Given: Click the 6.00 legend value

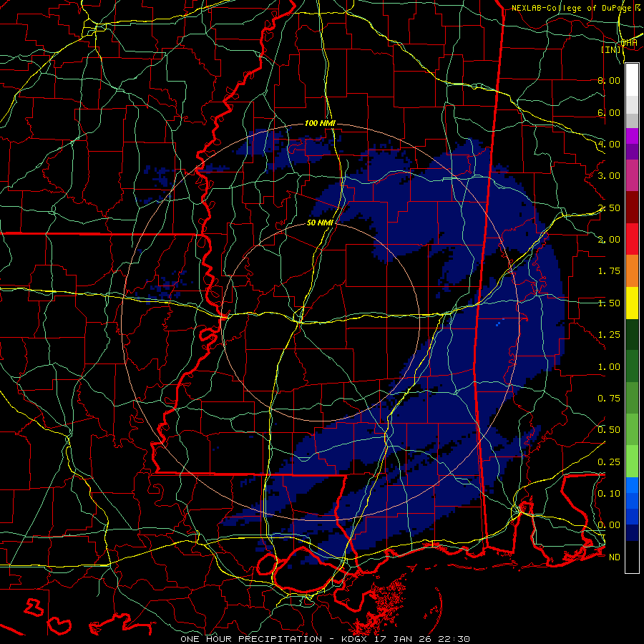Looking at the screenshot, I should coord(609,112).
